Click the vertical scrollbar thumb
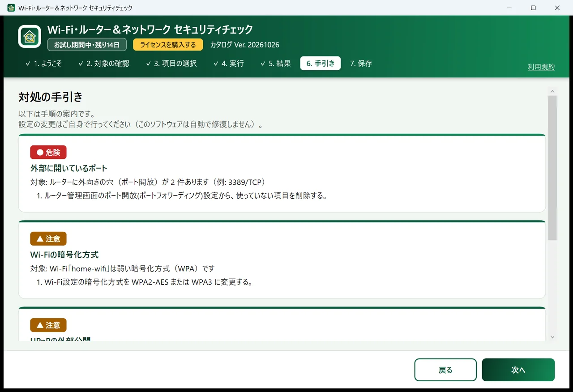Viewport: 573px width, 392px height. tap(552, 168)
